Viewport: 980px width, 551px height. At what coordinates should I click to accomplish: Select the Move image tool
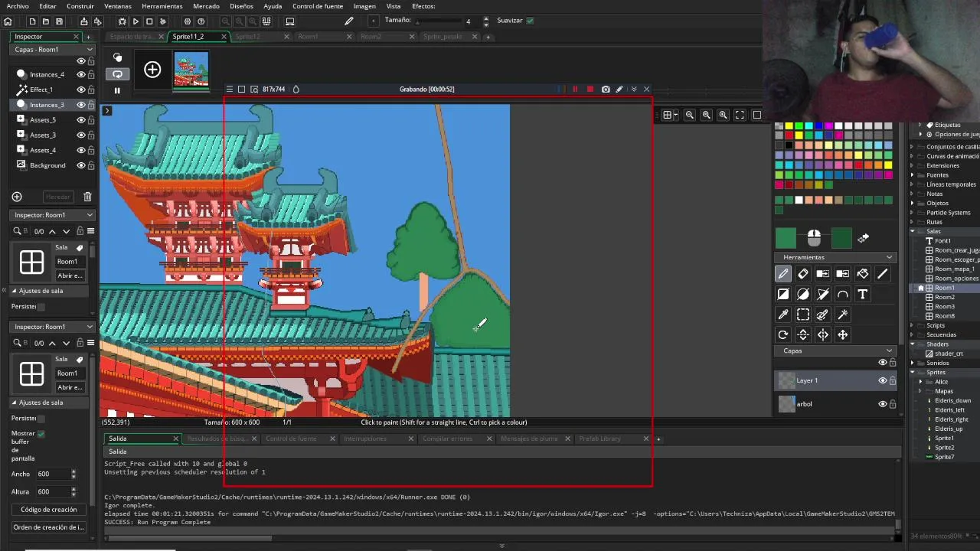843,334
